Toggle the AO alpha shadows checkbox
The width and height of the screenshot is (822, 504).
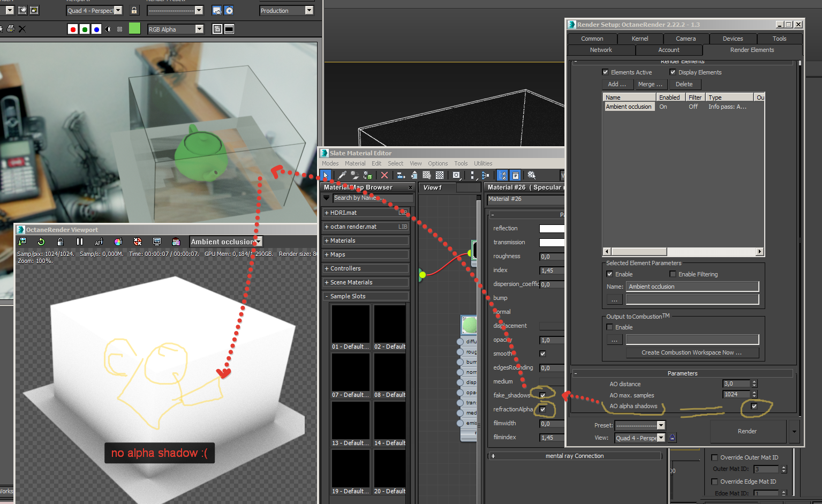pyautogui.click(x=754, y=406)
